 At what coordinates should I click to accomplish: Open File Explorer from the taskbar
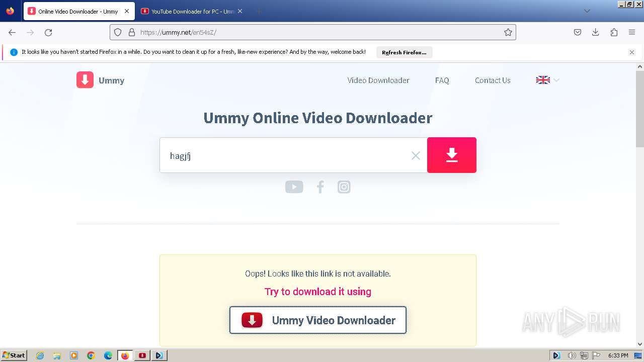point(57,355)
